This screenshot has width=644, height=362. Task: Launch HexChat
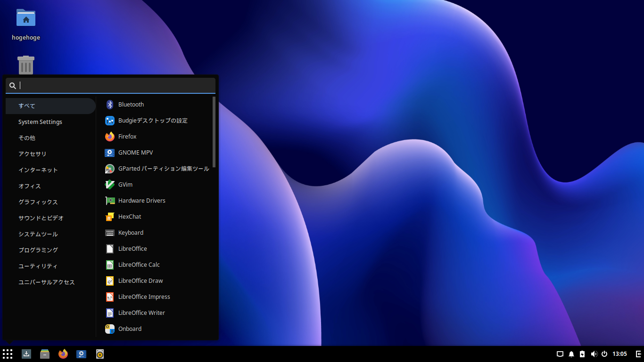pos(155,217)
